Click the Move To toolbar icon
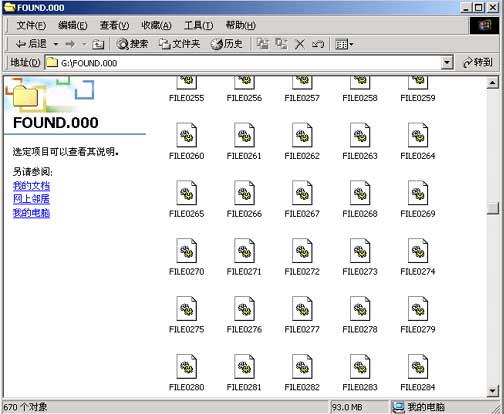This screenshot has height=414, width=504. click(262, 44)
